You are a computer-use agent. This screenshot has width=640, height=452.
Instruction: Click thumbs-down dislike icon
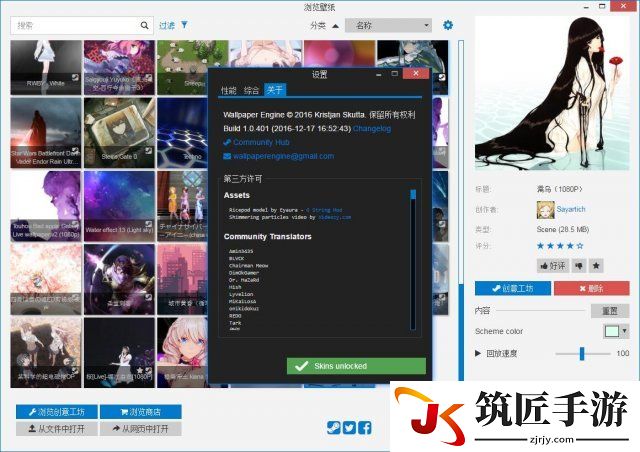[x=579, y=266]
